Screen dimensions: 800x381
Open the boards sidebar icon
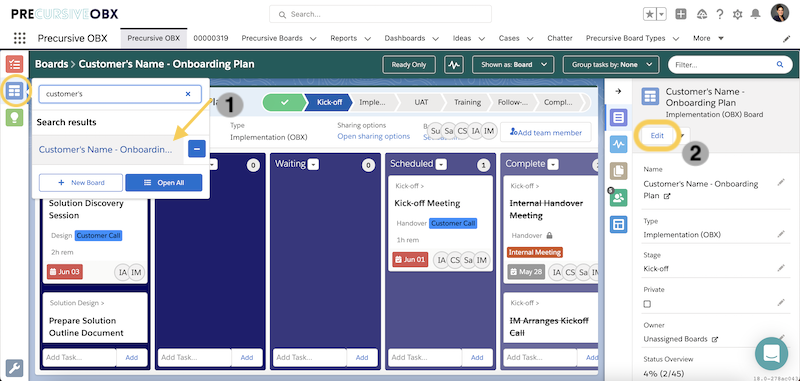14,91
